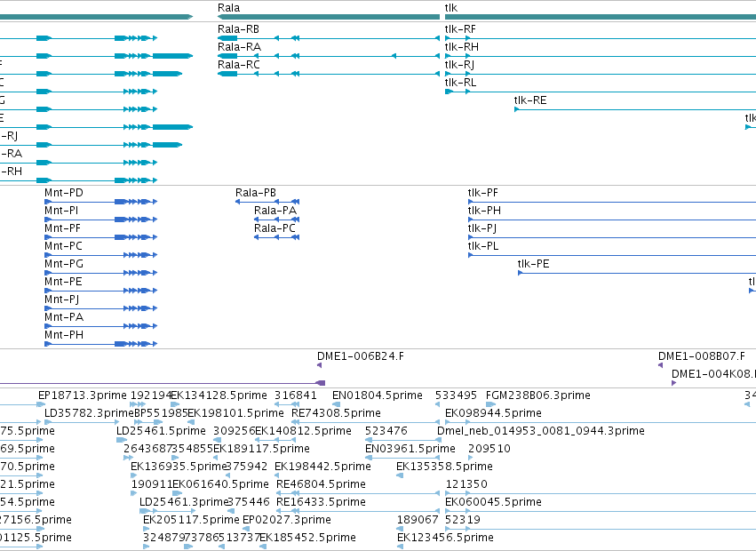The height and width of the screenshot is (551, 756).
Task: Open the Rala-PB protein label
Action: (x=256, y=193)
